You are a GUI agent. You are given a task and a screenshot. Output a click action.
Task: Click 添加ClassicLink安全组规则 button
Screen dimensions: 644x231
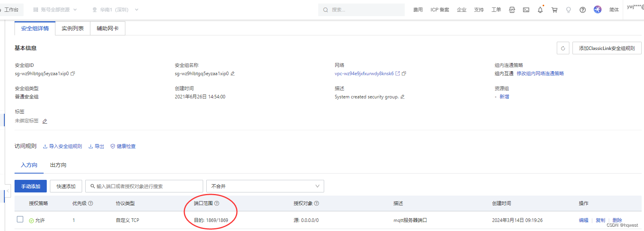pyautogui.click(x=607, y=48)
